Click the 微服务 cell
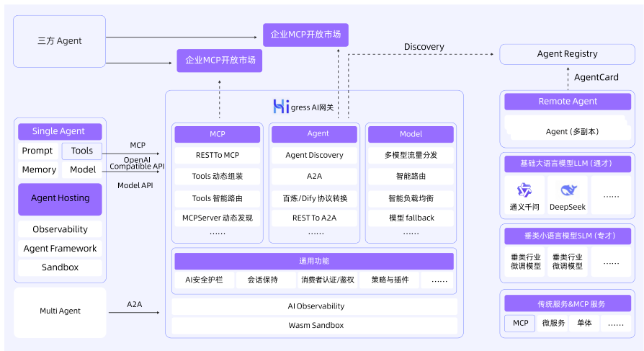 553,323
